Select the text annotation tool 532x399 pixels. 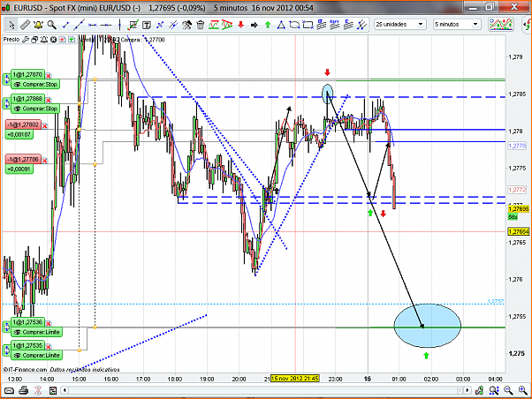tap(147, 25)
